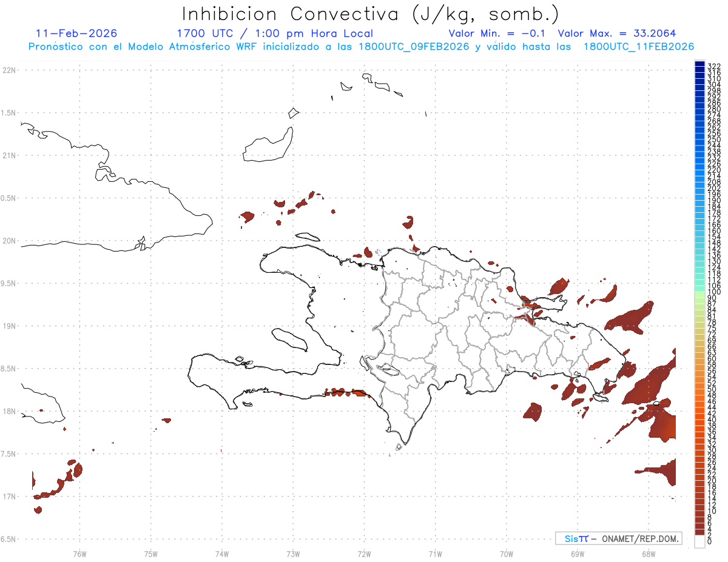Click the title "Inhibicion Convectiva (J/kg, somb.)"
Viewport: 728px width, 562px height.
pyautogui.click(x=371, y=14)
